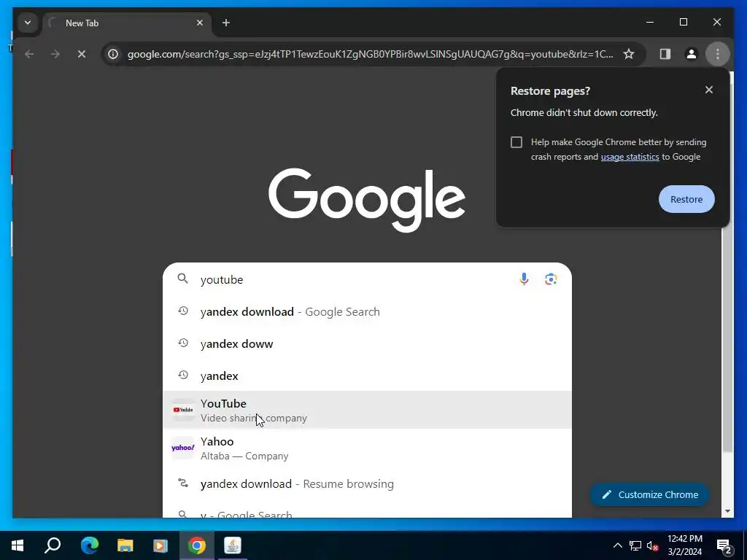This screenshot has height=560, width=747.
Task: Close the New Tab tab
Action: pyautogui.click(x=200, y=23)
